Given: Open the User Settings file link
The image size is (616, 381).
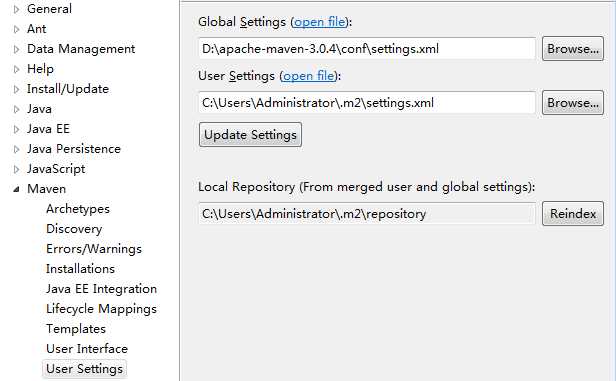Looking at the screenshot, I should 309,76.
